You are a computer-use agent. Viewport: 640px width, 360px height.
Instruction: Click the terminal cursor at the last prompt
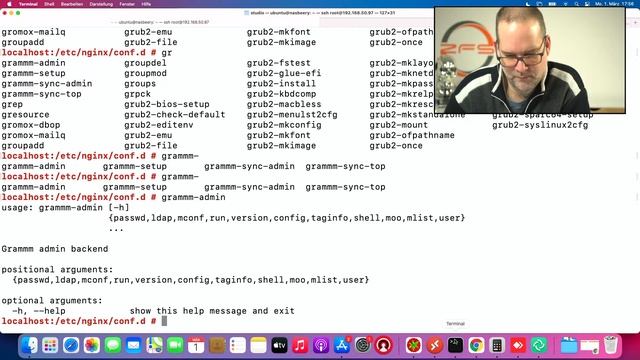pos(164,321)
